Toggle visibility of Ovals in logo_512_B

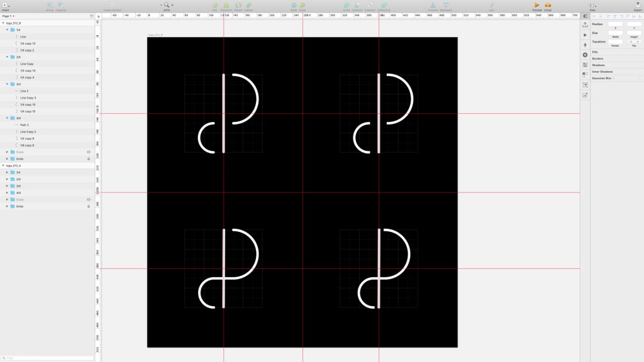pos(88,152)
